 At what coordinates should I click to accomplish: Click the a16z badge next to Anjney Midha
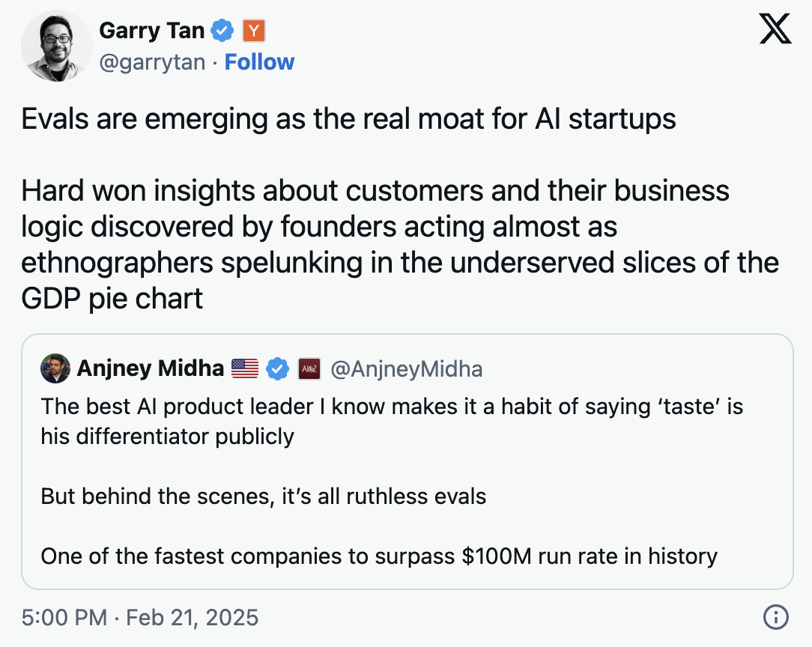click(309, 368)
